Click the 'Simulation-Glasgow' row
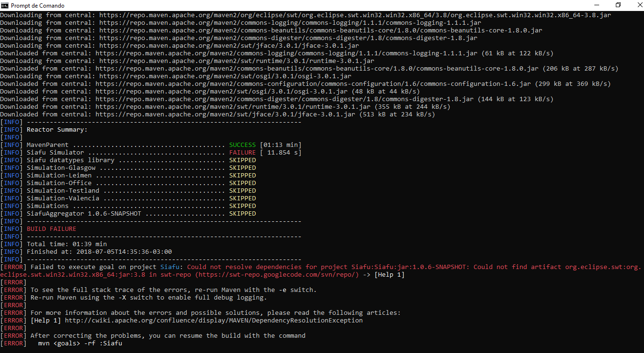 pos(61,168)
